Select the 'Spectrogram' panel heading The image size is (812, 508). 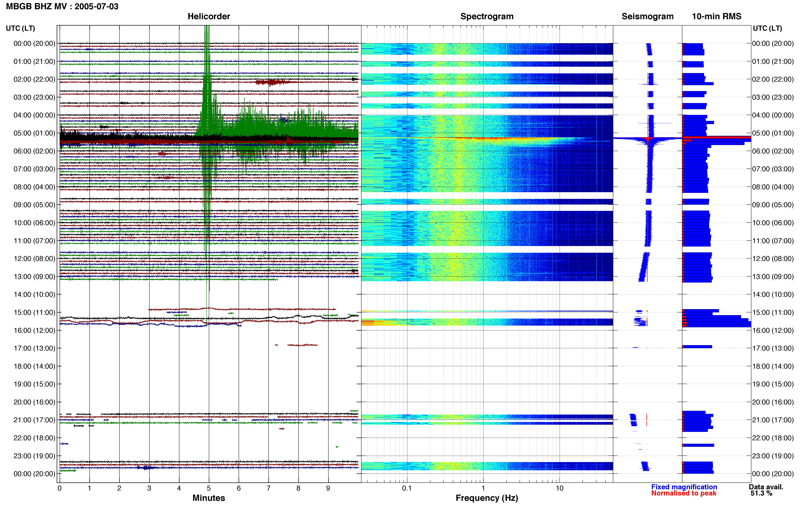(x=487, y=16)
